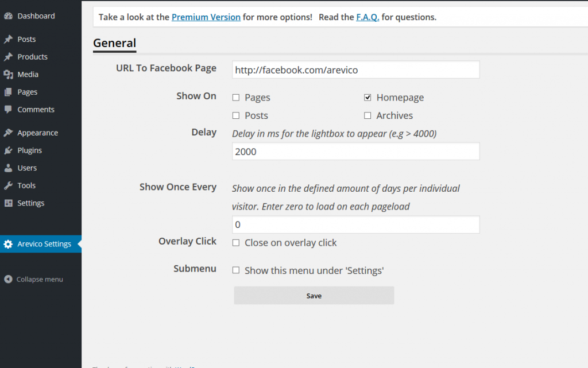Click the Comments bubble icon
The width and height of the screenshot is (588, 368).
[x=8, y=110]
